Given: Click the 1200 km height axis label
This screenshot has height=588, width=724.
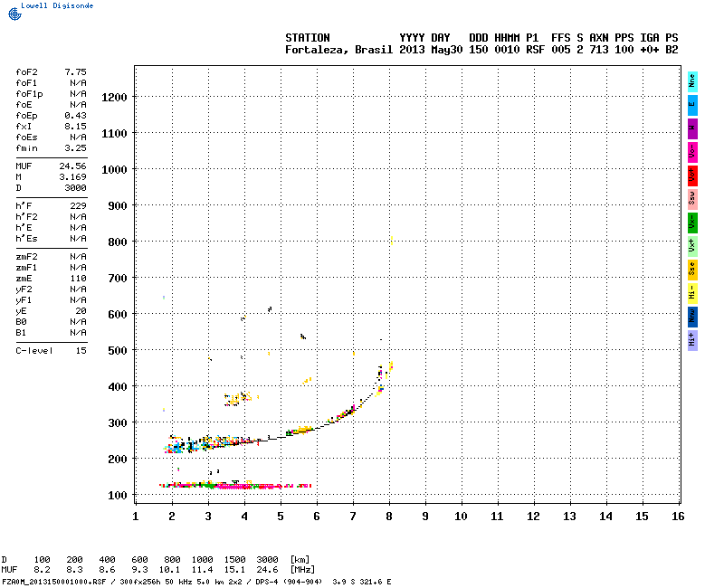Looking at the screenshot, I should tap(114, 98).
